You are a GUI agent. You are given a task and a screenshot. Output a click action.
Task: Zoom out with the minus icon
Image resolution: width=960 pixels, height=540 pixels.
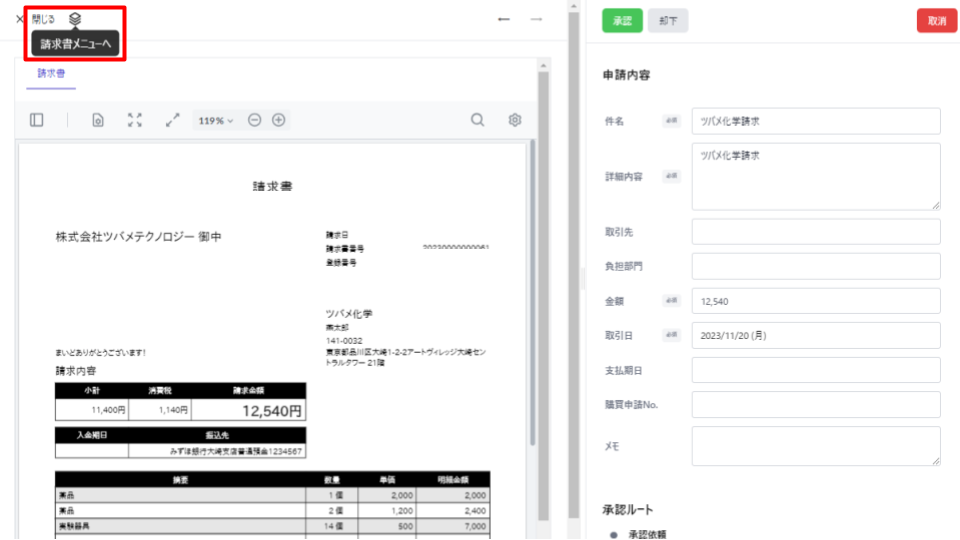tap(254, 120)
